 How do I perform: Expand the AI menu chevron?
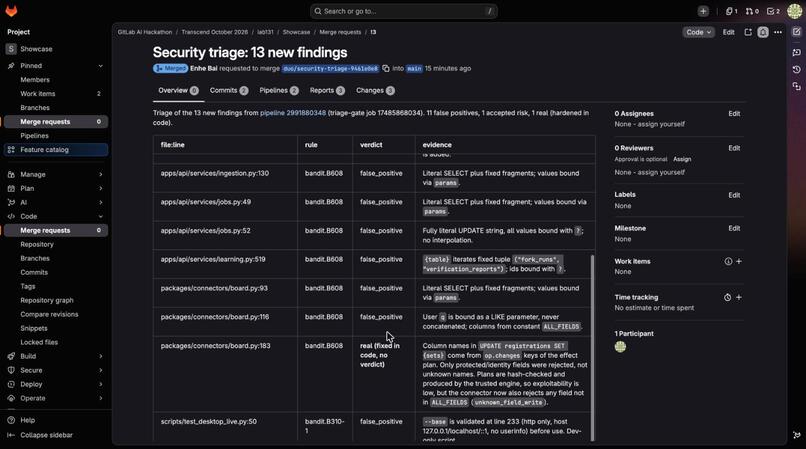101,203
